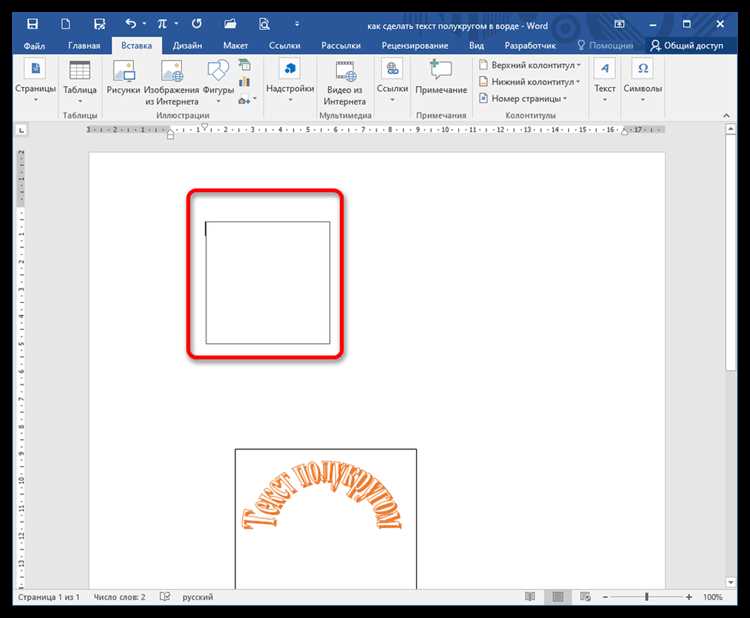Screen dimensions: 750x618
Task: Click the vertical scrollbar thumb
Action: pyautogui.click(x=730, y=253)
